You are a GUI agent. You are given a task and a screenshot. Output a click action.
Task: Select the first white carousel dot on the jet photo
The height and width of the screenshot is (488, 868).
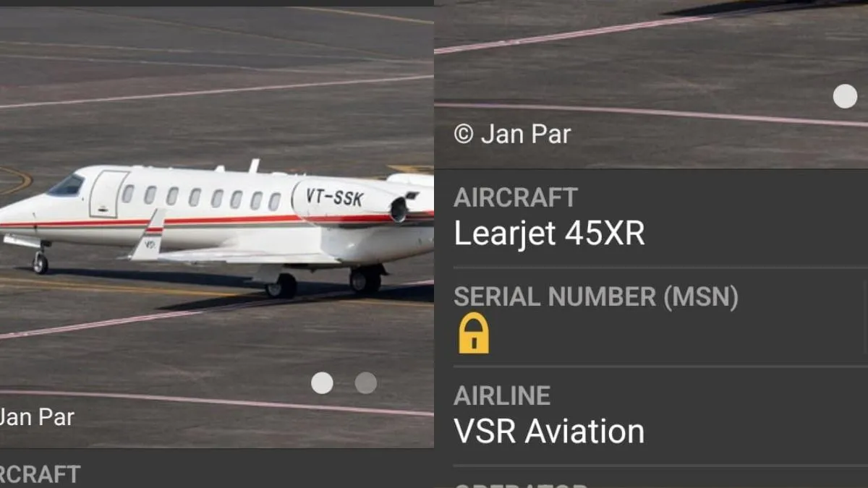pos(322,383)
